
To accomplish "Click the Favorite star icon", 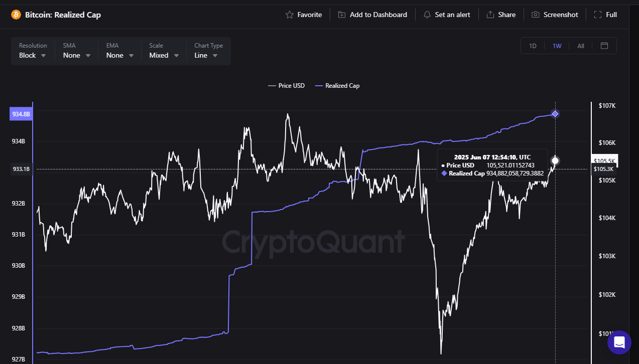I will 290,15.
